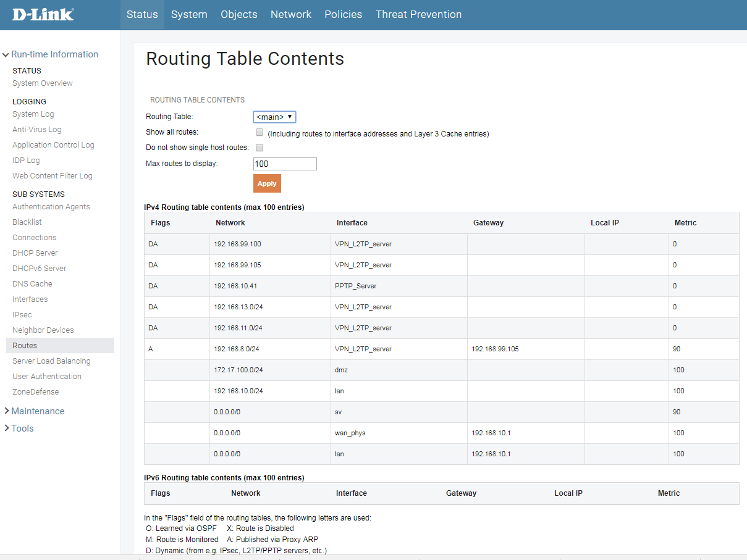Viewport: 747px width, 560px height.
Task: Go to the Network tab
Action: [291, 14]
